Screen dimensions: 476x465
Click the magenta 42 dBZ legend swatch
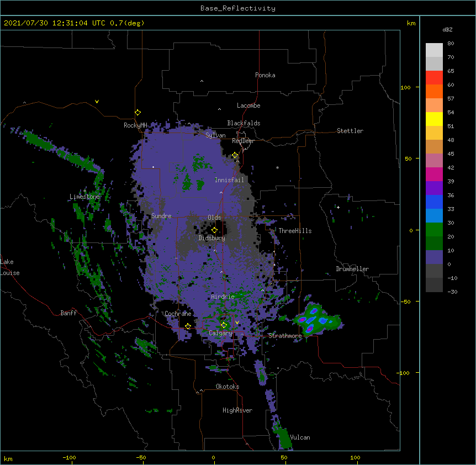click(x=434, y=174)
